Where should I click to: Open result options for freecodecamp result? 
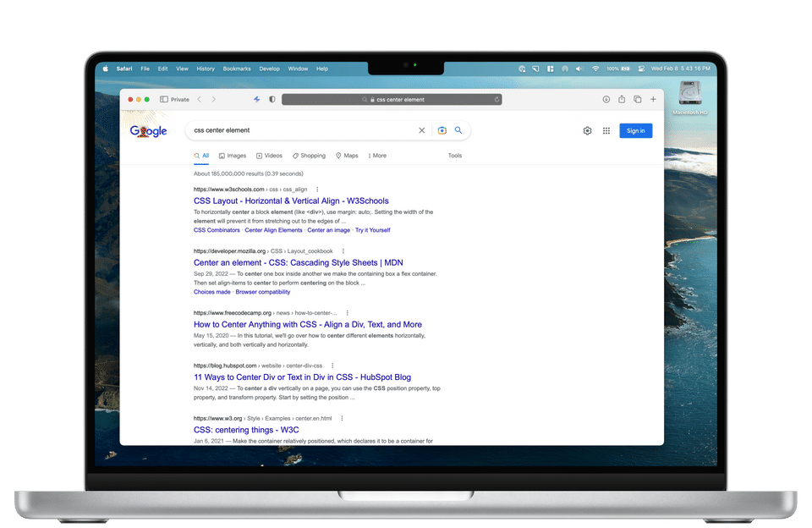(x=347, y=312)
